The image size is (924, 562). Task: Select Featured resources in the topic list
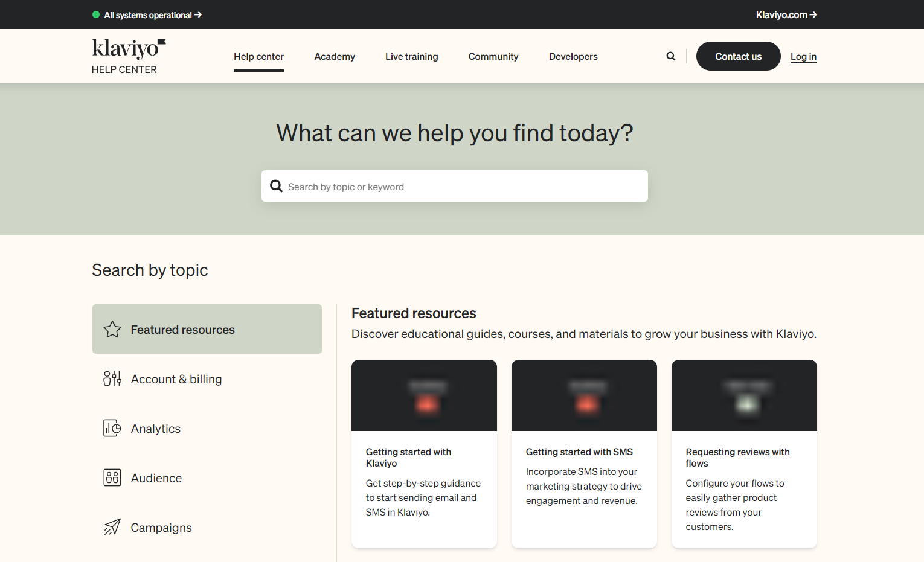(x=207, y=329)
